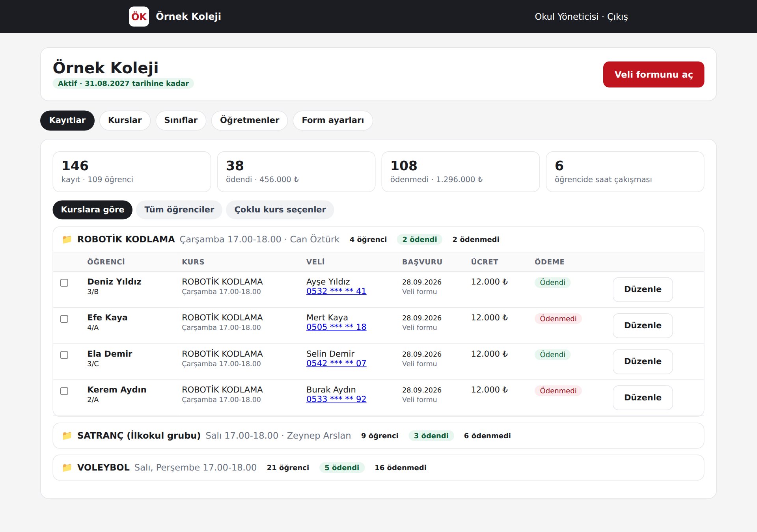Click the VOLEYBOL group folder icon
The width and height of the screenshot is (757, 532).
click(67, 467)
